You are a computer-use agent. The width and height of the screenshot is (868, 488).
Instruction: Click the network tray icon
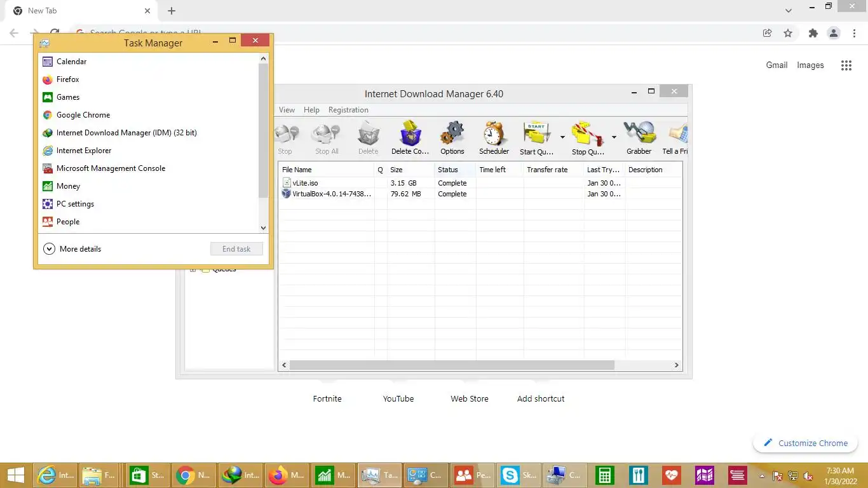[793, 476]
